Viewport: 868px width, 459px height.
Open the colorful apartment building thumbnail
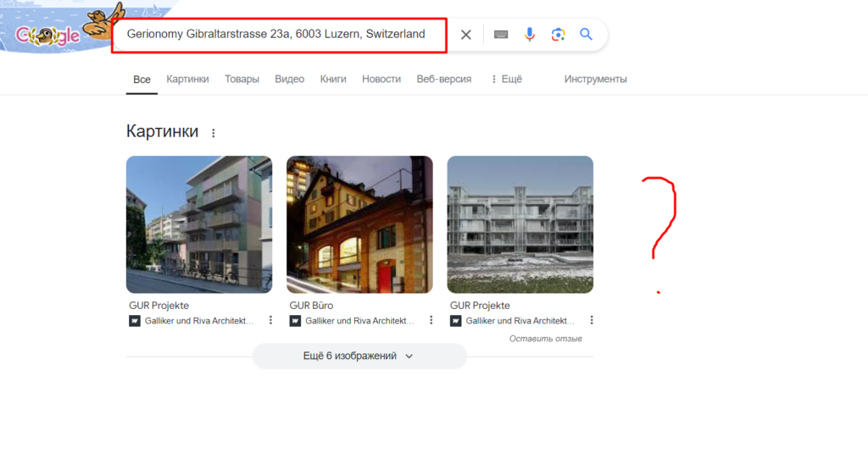coord(199,224)
